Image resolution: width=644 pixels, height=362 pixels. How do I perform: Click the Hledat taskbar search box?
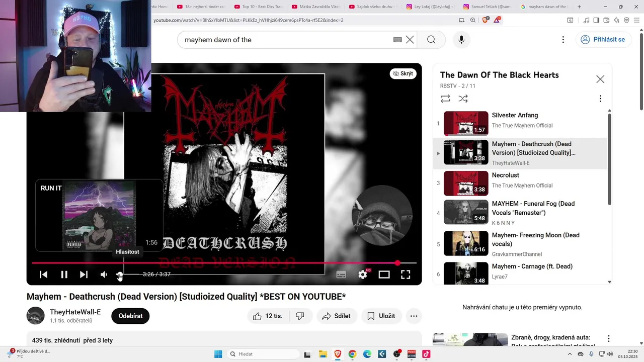[x=263, y=354]
